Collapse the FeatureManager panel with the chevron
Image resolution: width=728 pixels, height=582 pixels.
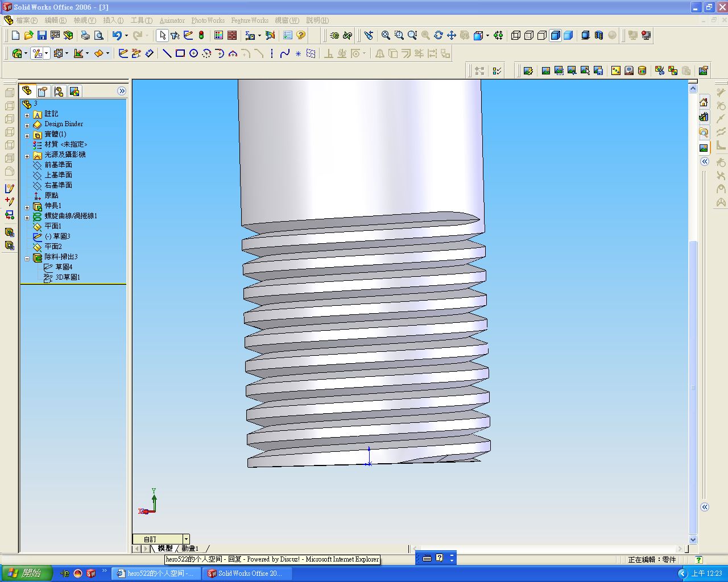(x=122, y=91)
